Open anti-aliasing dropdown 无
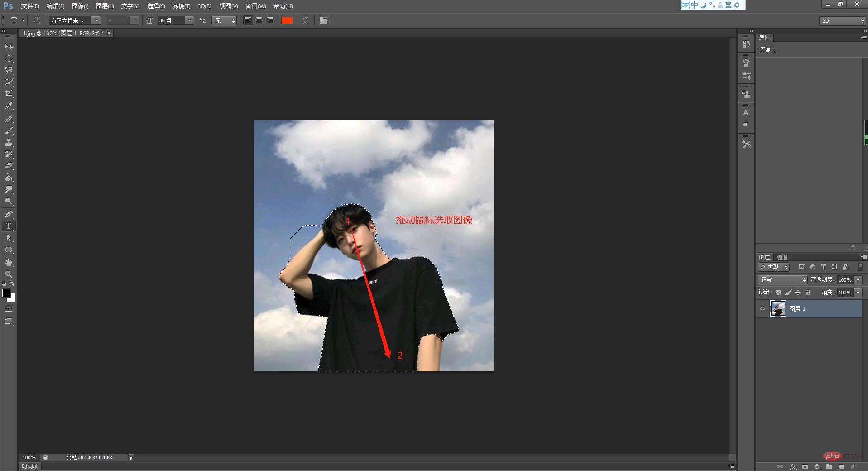The image size is (868, 471). click(x=224, y=20)
